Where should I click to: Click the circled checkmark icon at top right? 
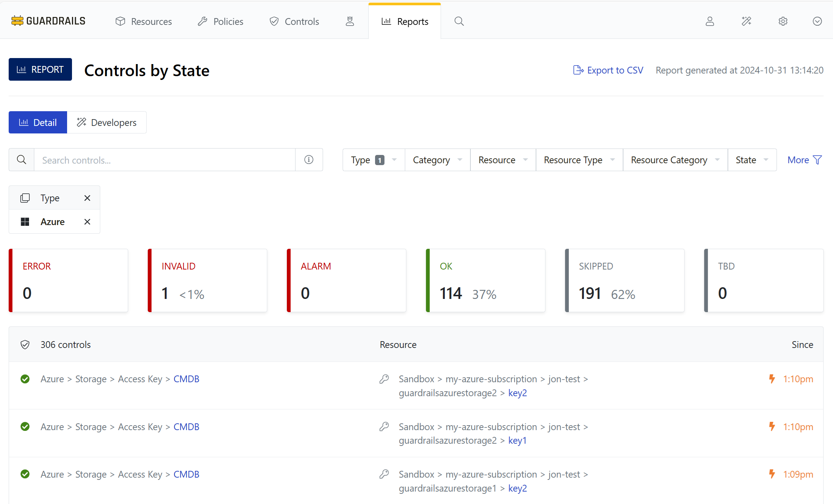pyautogui.click(x=817, y=21)
